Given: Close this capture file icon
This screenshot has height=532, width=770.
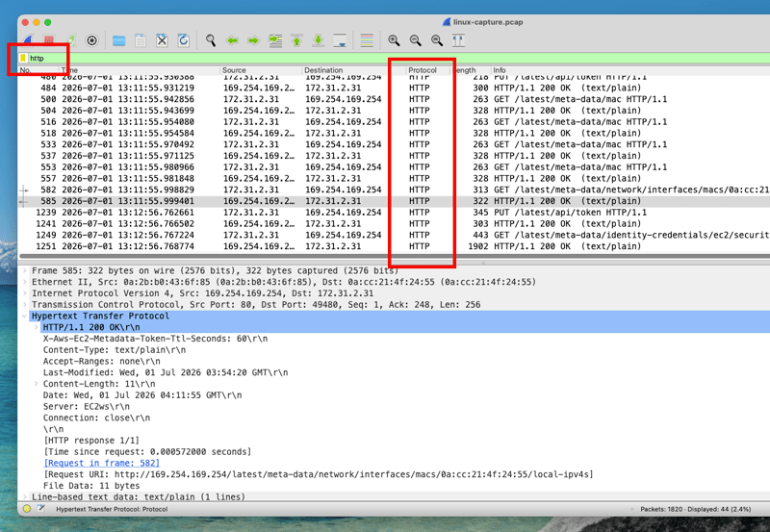Looking at the screenshot, I should 162,40.
